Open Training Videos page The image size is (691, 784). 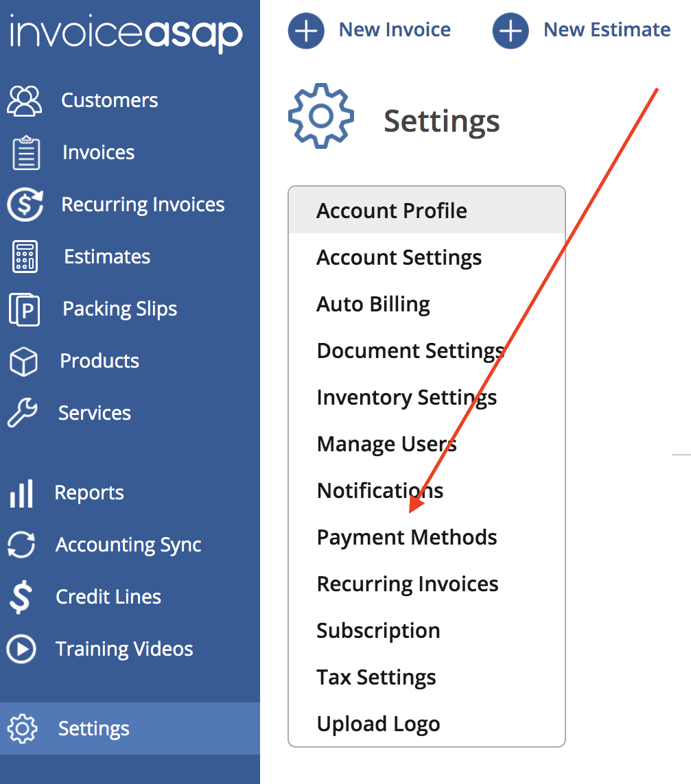(x=124, y=649)
